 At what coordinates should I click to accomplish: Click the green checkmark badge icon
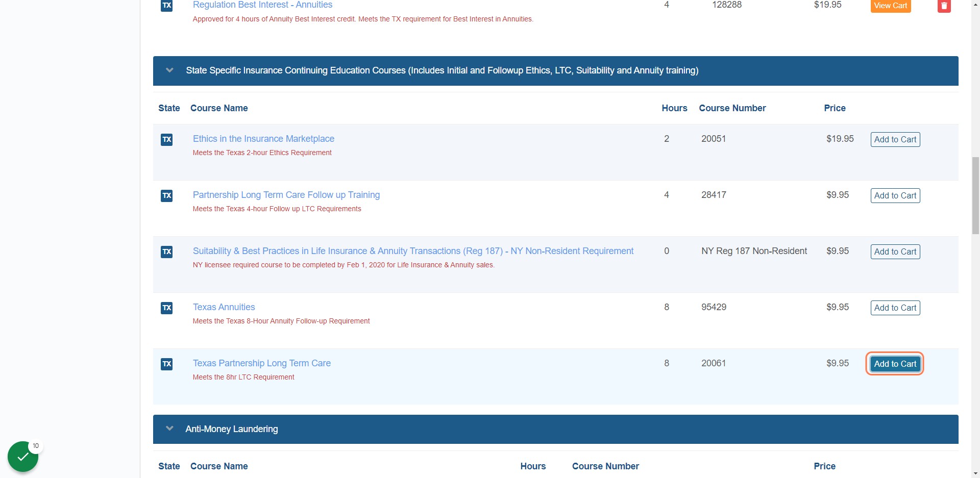click(23, 457)
